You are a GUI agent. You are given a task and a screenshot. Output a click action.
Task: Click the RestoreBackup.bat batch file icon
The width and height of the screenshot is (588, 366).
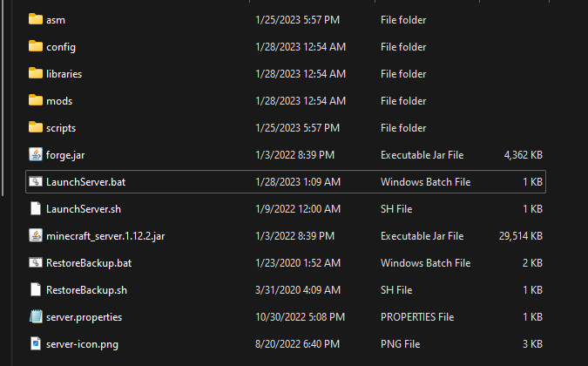(36, 262)
